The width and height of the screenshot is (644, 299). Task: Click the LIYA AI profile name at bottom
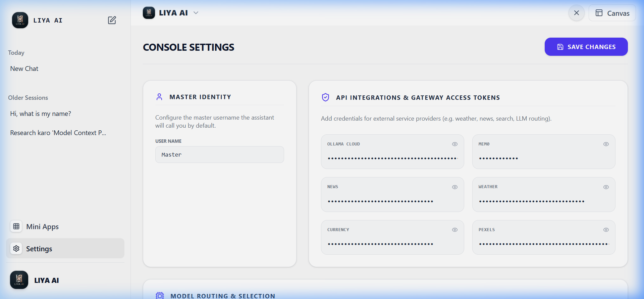coord(47,280)
